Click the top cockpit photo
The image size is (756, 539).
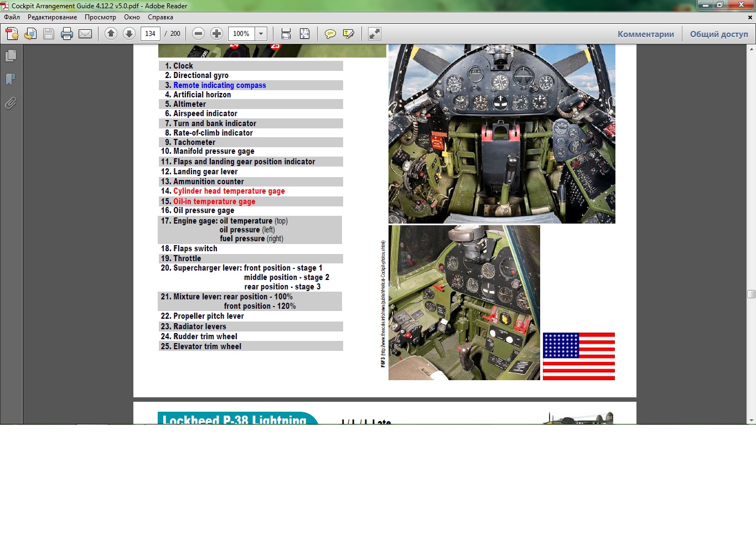click(502, 134)
